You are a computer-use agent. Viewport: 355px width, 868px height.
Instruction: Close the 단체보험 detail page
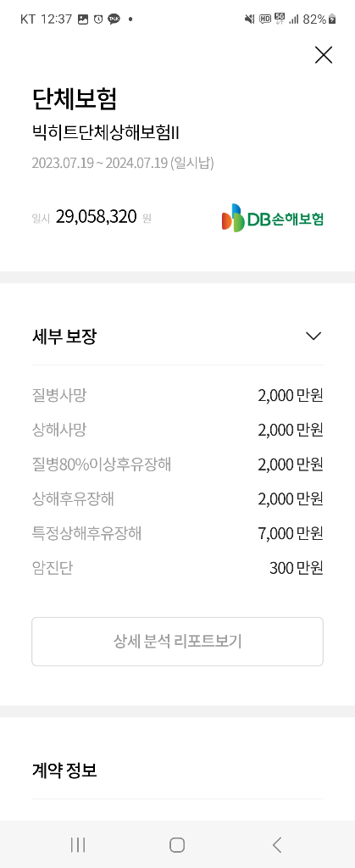tap(324, 55)
